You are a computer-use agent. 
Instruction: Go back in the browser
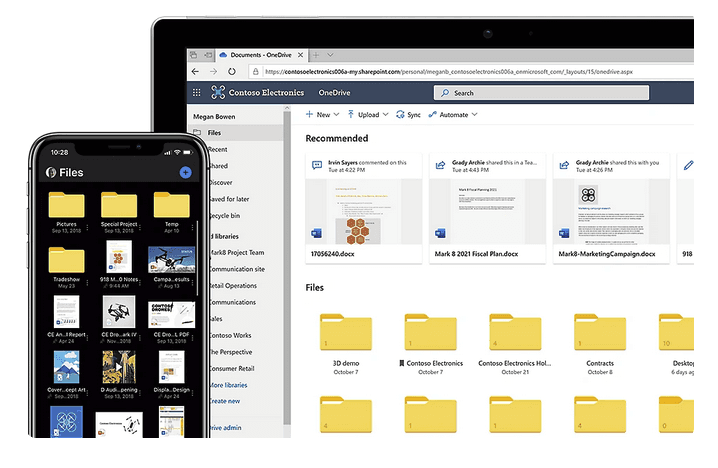point(196,71)
